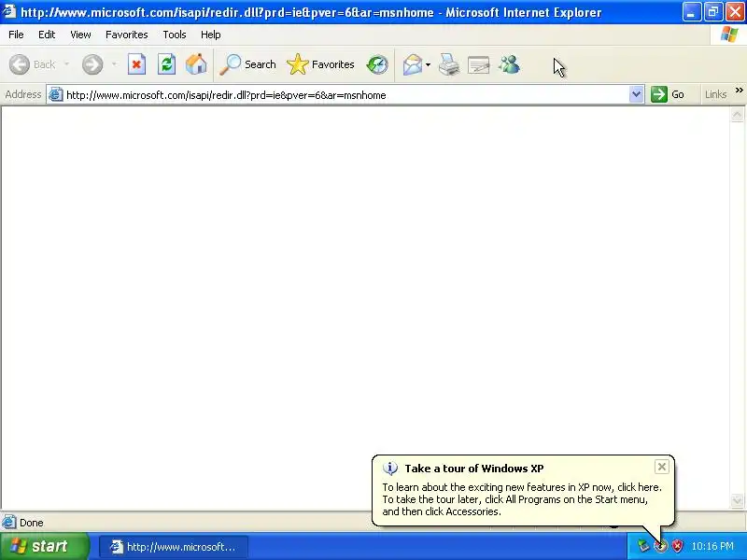The image size is (747, 560).
Task: Click the system clock showing 10:16 PM
Action: point(712,546)
